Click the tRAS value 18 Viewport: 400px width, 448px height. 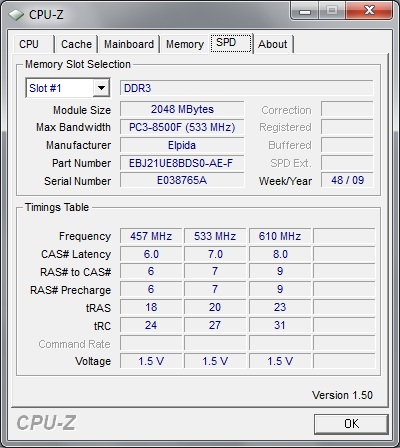point(151,307)
